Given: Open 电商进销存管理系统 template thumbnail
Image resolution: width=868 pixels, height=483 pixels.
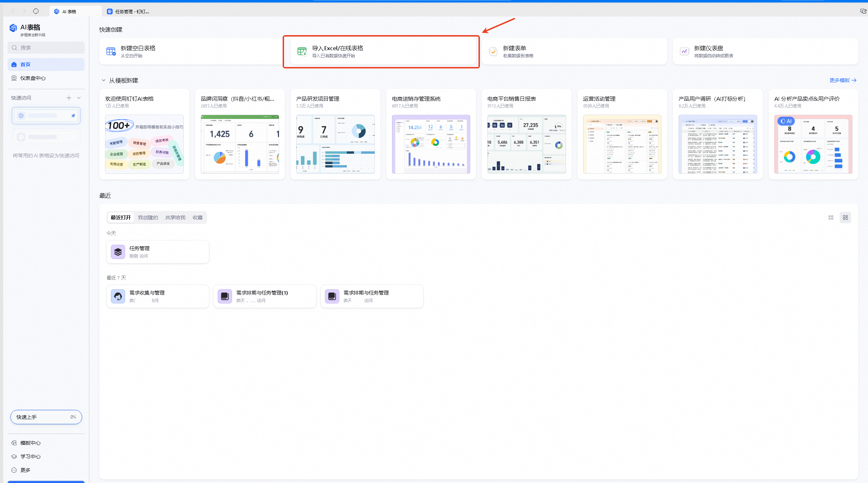Looking at the screenshot, I should 431,144.
